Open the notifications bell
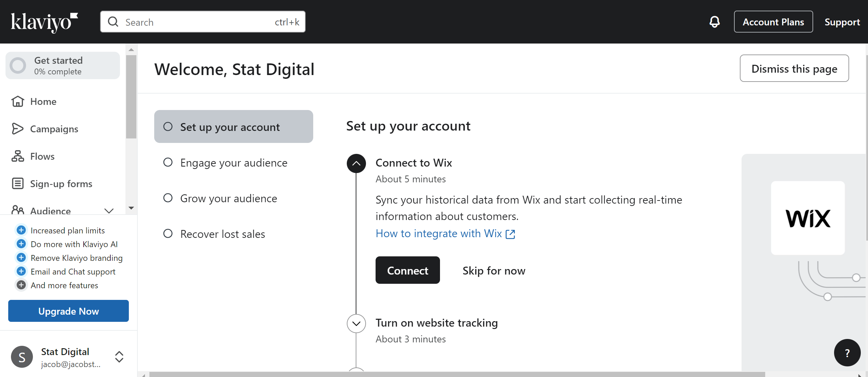 tap(714, 22)
